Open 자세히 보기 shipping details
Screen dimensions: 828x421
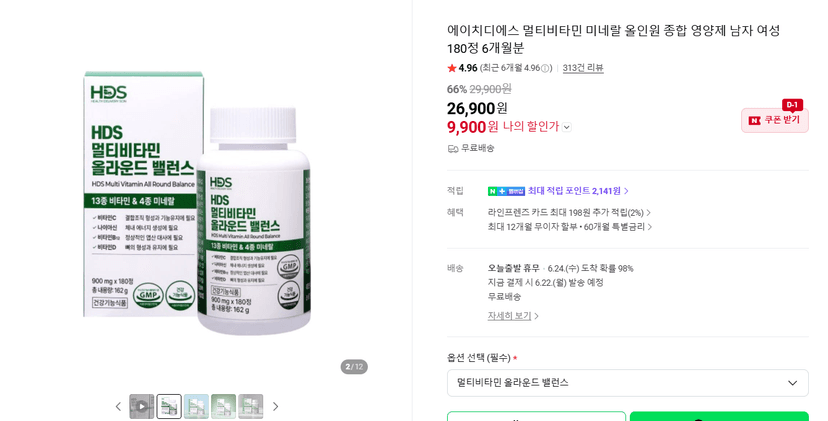[x=513, y=316]
